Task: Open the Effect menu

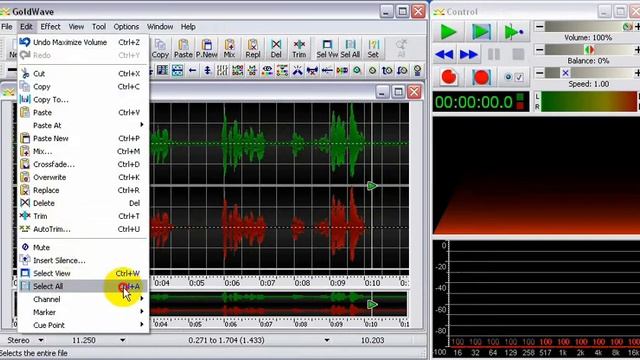Action: click(x=50, y=27)
